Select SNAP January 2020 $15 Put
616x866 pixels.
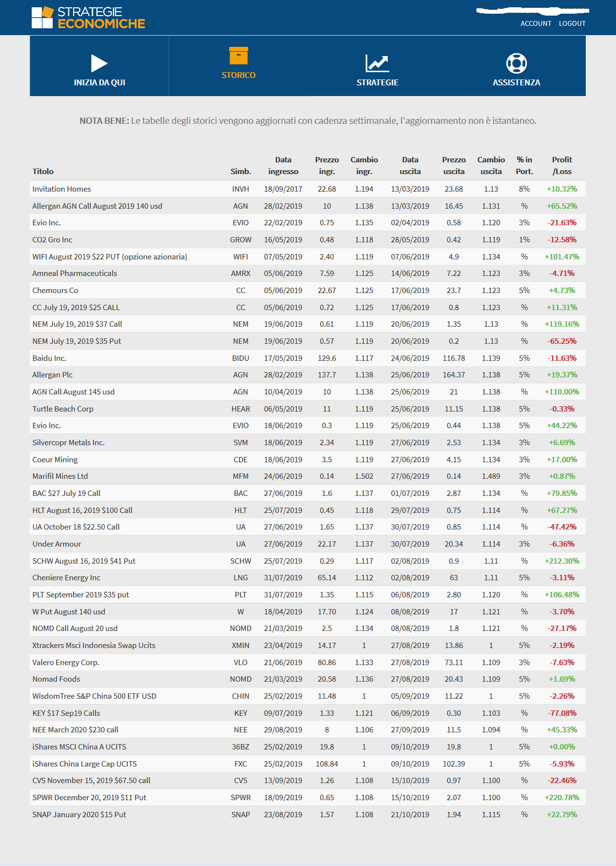coord(79,814)
